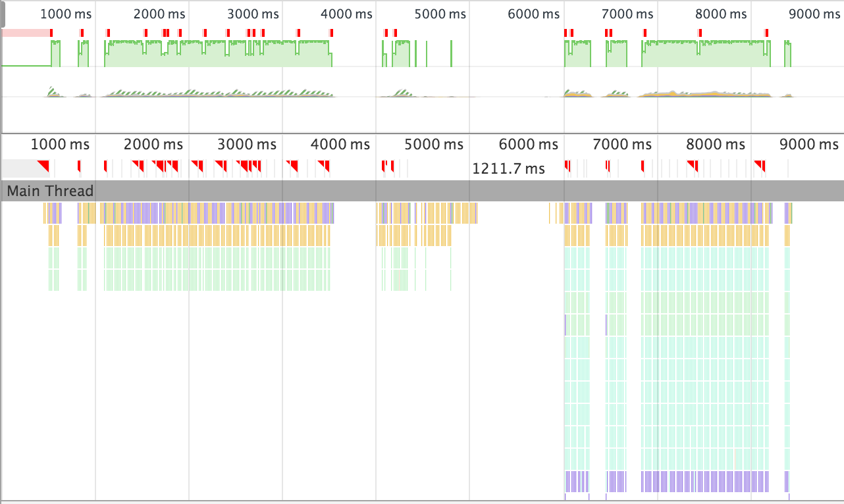Viewport: 844px width, 504px height.
Task: Select the 1211.7 ms frame duration label
Action: click(x=508, y=168)
